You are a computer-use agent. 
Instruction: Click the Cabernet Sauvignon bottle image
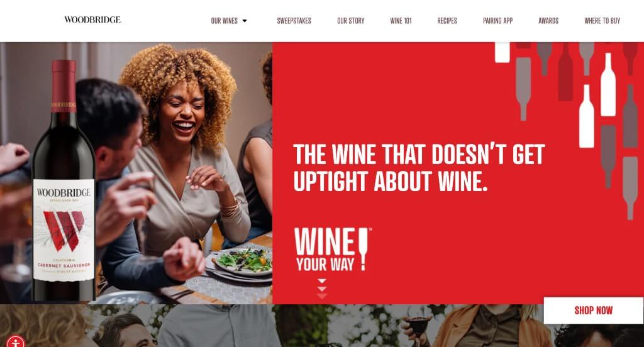tap(64, 180)
